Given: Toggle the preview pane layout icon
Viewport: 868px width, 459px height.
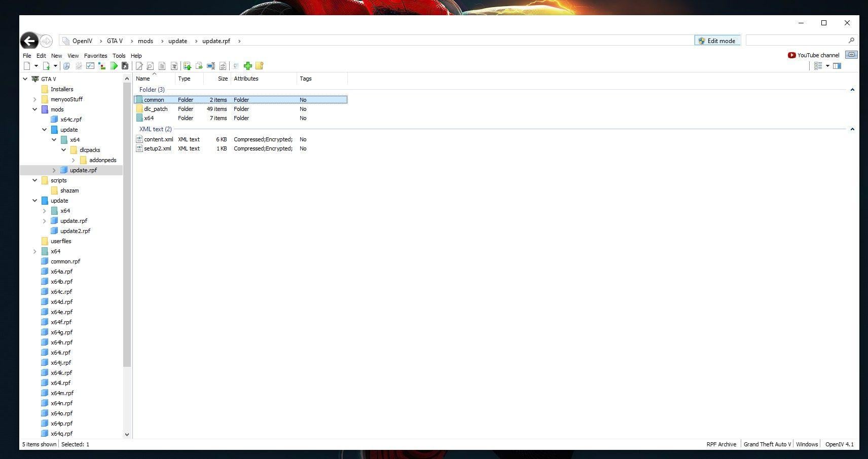Looking at the screenshot, I should pos(837,66).
